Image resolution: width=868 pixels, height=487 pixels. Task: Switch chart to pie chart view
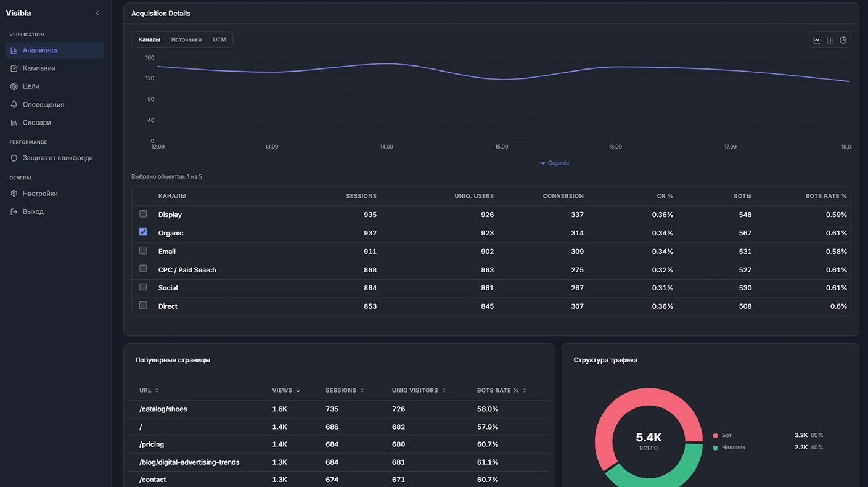(843, 40)
